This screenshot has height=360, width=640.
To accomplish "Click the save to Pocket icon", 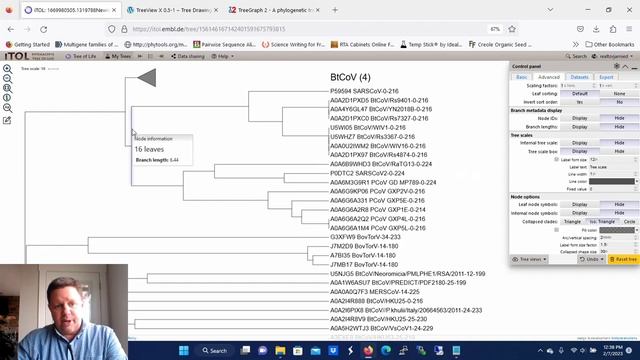I will pyautogui.click(x=580, y=29).
